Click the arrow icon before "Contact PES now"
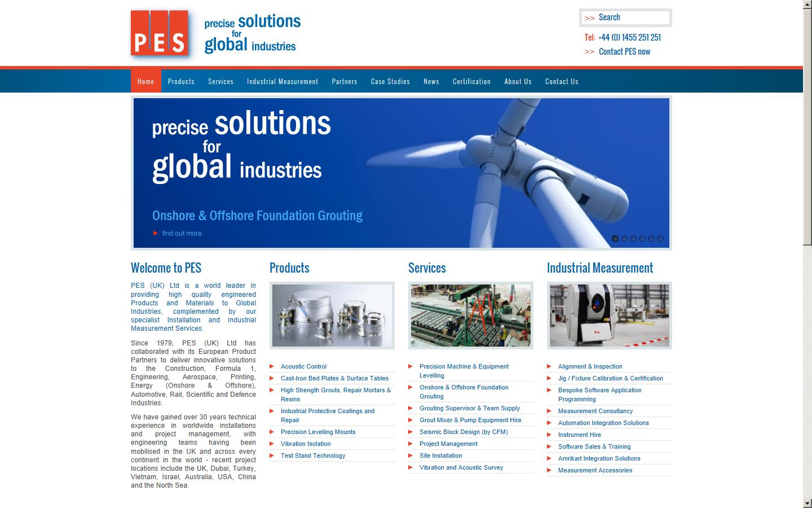The width and height of the screenshot is (812, 508). coord(589,51)
